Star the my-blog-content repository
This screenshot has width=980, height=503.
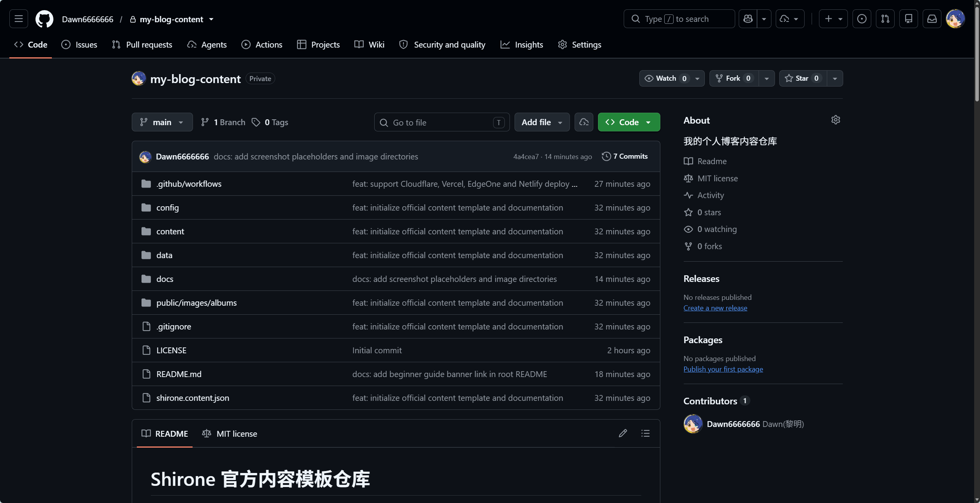pyautogui.click(x=803, y=78)
